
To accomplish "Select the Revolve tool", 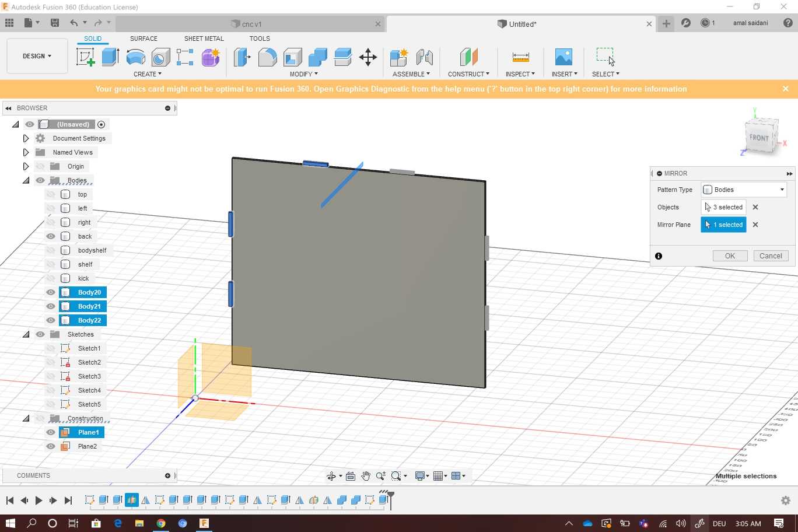I will pyautogui.click(x=135, y=57).
